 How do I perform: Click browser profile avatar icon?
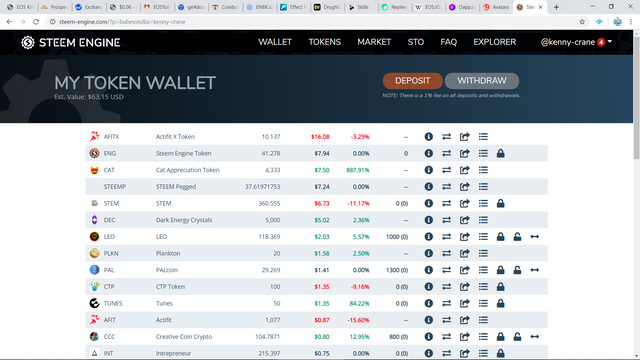(618, 22)
